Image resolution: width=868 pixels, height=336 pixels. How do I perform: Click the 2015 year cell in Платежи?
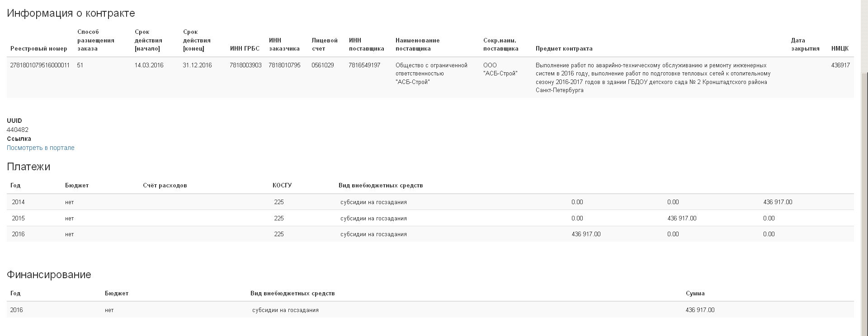pos(18,219)
